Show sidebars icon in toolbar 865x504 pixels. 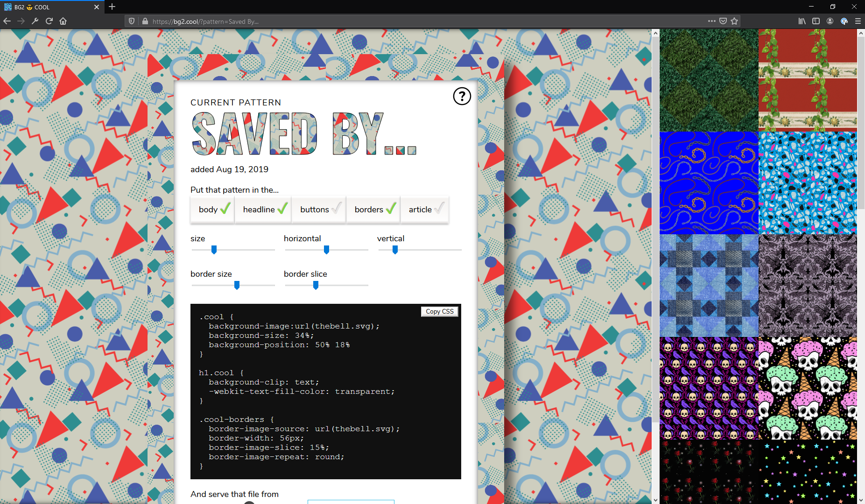coord(816,21)
